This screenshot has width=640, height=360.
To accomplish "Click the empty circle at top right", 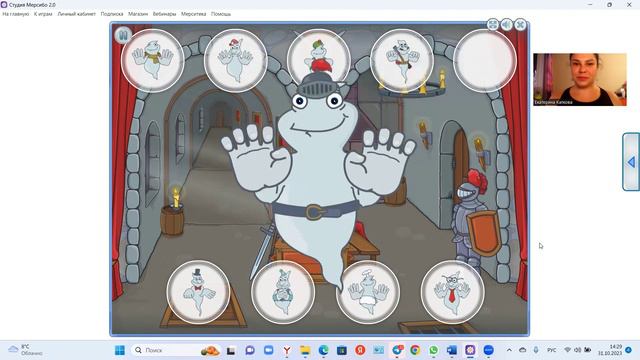I will click(x=485, y=60).
